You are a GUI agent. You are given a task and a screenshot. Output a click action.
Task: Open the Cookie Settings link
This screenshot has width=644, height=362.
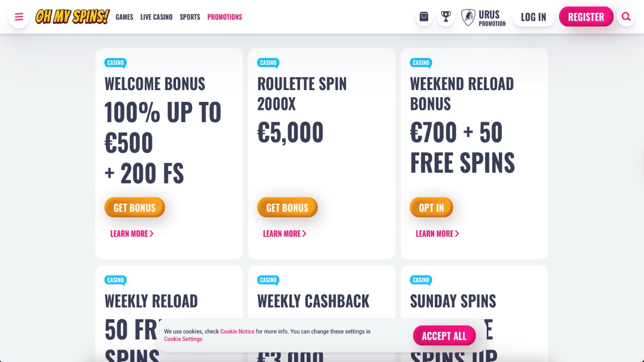click(183, 339)
